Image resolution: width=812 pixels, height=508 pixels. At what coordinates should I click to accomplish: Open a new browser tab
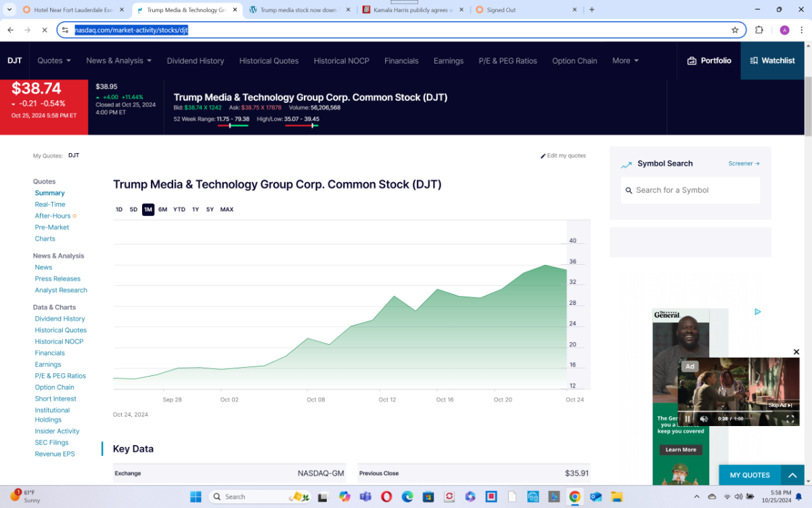[x=592, y=9]
